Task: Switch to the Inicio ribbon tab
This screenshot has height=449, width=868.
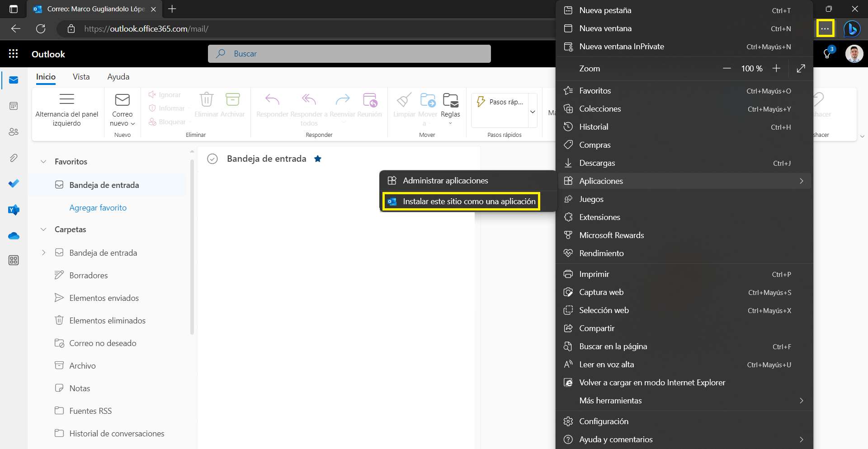Action: click(x=46, y=77)
